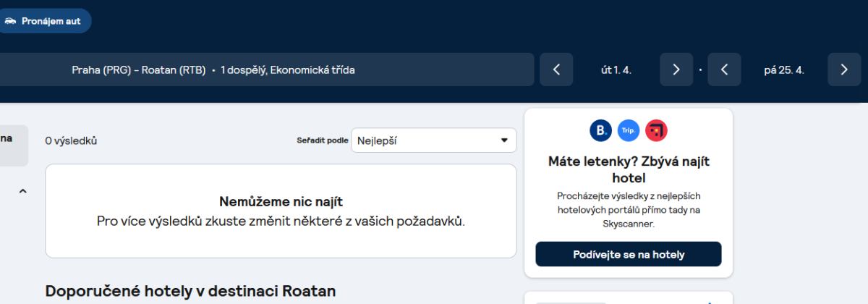
Task: Select the departure date út 1. 4.
Action: click(x=616, y=70)
